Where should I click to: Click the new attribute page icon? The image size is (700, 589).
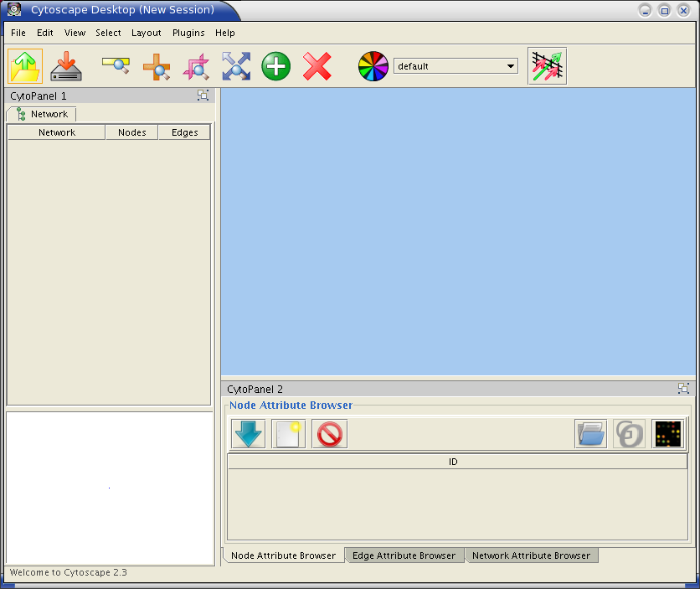point(289,433)
